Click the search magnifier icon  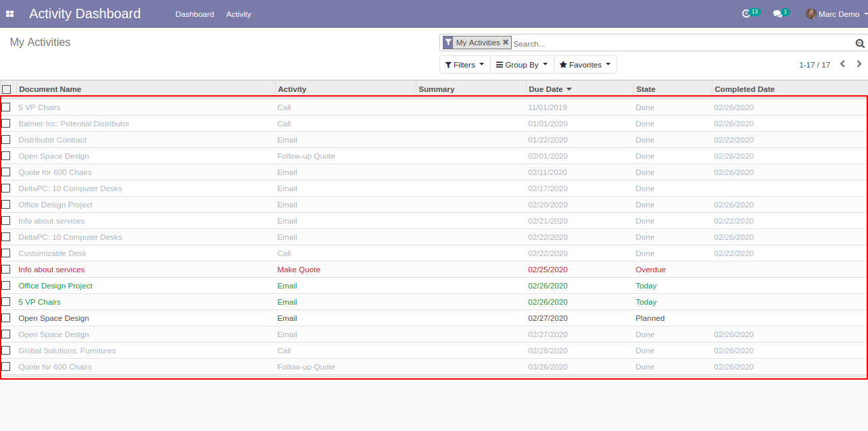[x=860, y=43]
